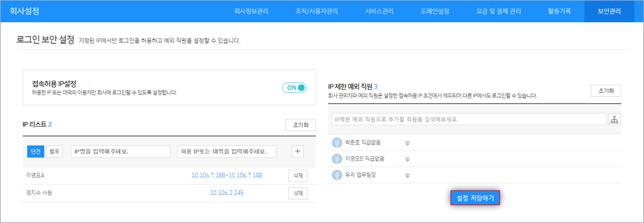Switch to the 조직/사용자관리 menu
Image resolution: width=644 pixels, height=223 pixels.
click(x=316, y=11)
